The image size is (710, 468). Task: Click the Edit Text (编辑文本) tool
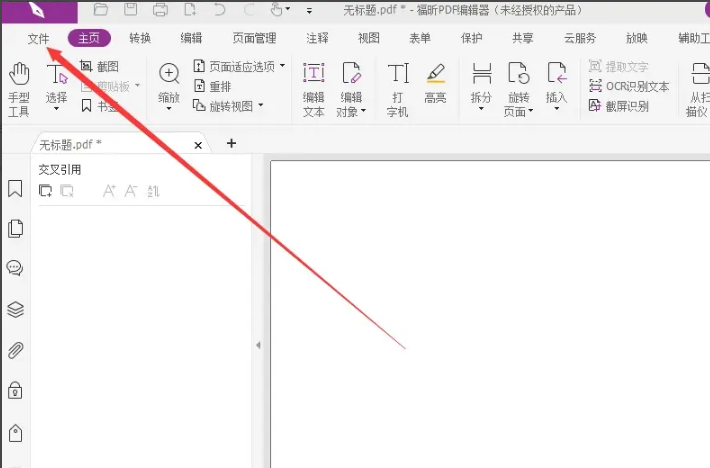point(314,88)
